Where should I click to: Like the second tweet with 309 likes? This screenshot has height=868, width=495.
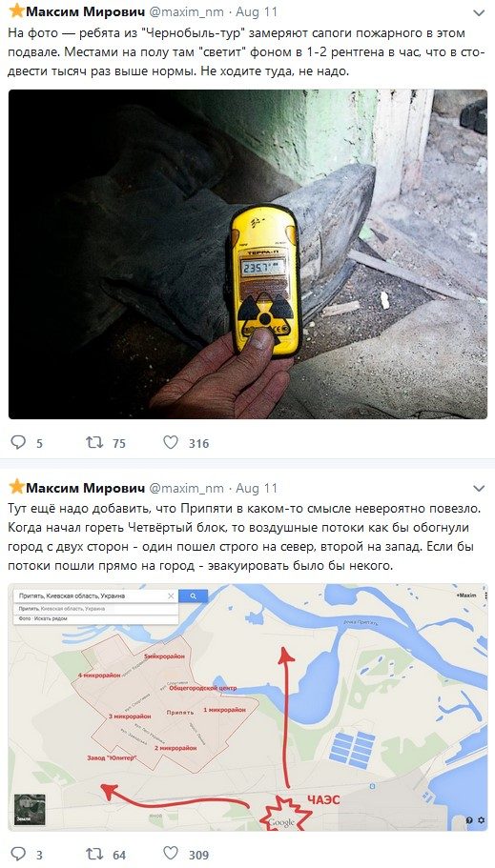click(171, 853)
